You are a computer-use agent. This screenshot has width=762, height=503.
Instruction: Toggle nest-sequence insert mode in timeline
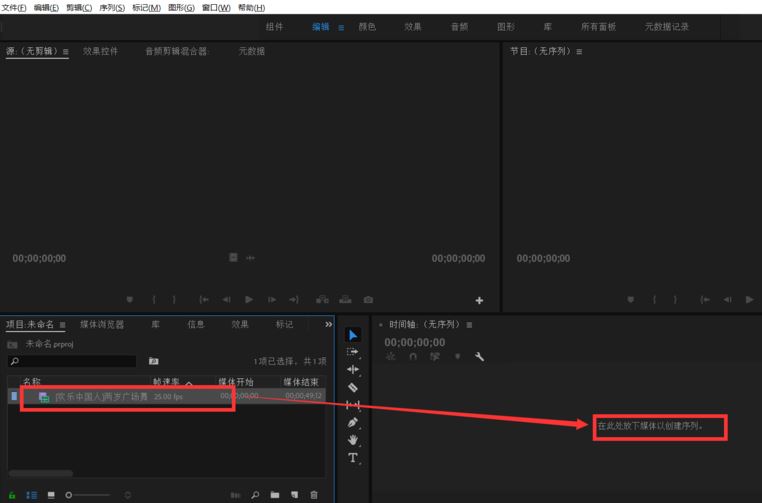[x=391, y=357]
